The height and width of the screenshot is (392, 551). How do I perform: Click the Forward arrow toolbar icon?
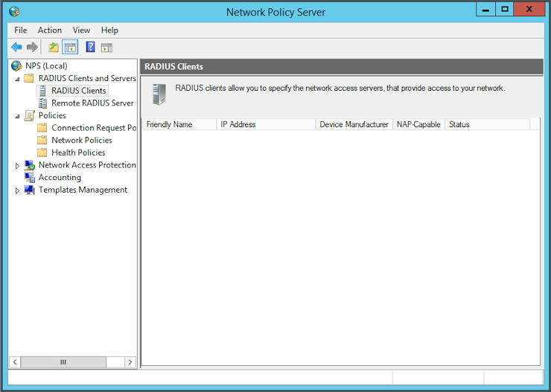point(32,47)
